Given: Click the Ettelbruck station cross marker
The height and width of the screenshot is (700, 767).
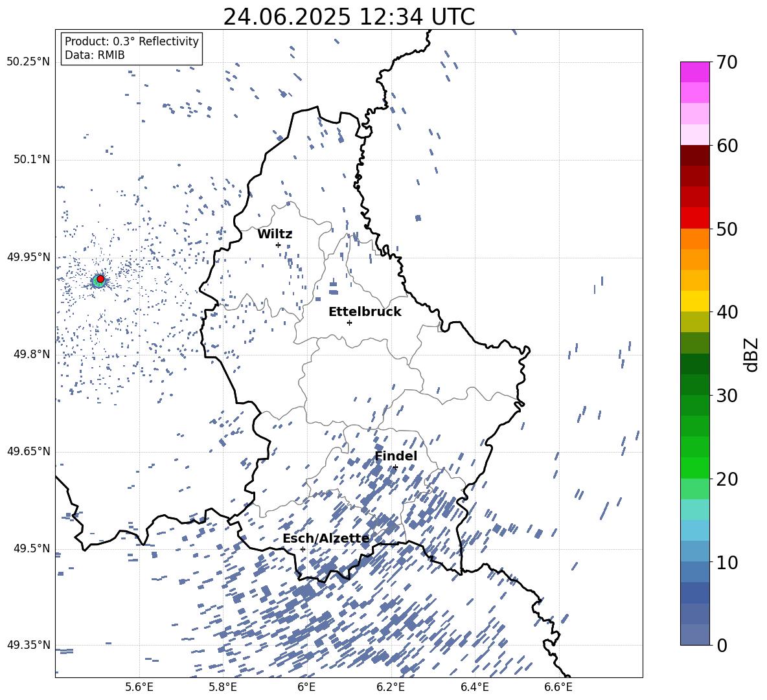Looking at the screenshot, I should point(349,322).
